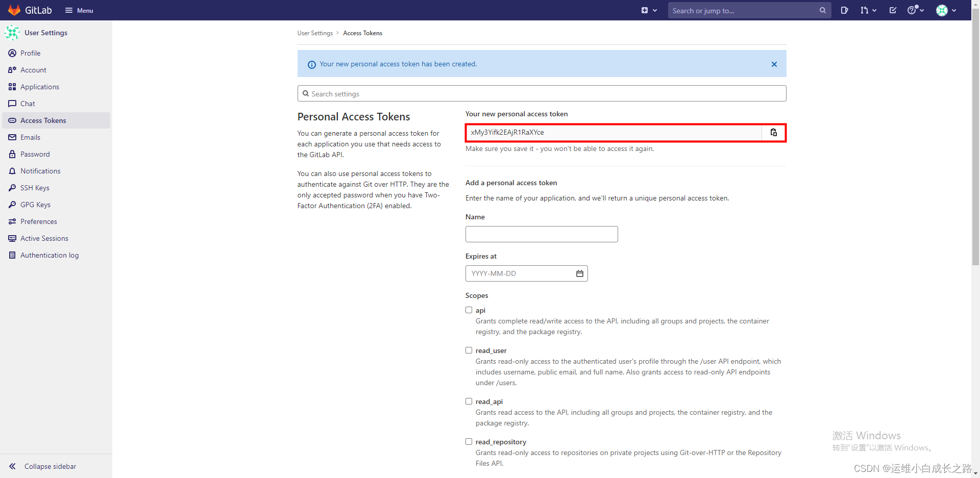Screen dimensions: 980x478
Task: Click the Notifications bell icon
Action: click(x=12, y=171)
